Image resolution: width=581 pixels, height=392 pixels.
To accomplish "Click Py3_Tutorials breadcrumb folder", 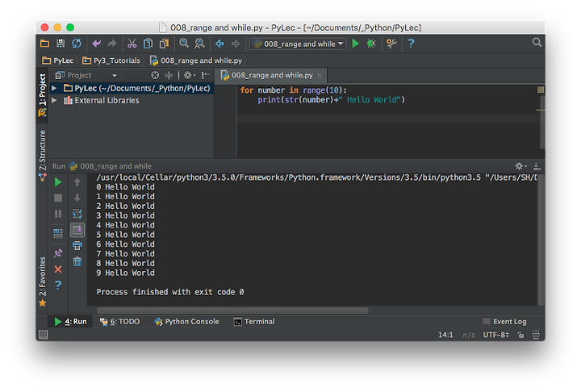I will pos(111,60).
